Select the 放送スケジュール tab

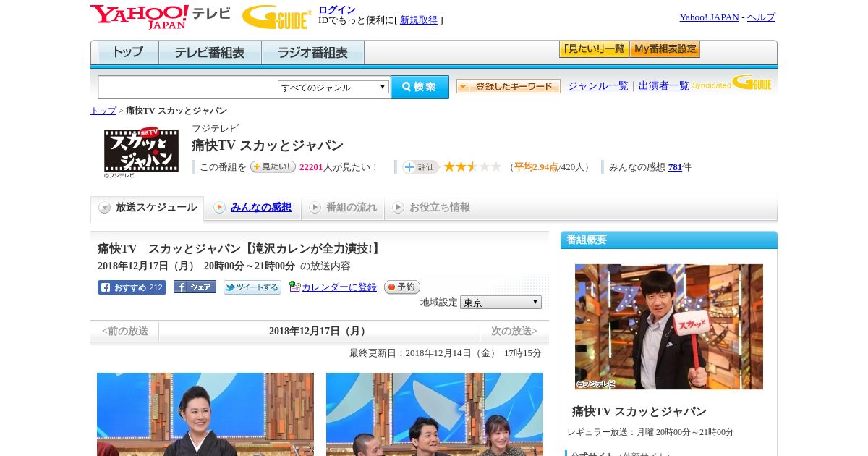pos(148,208)
